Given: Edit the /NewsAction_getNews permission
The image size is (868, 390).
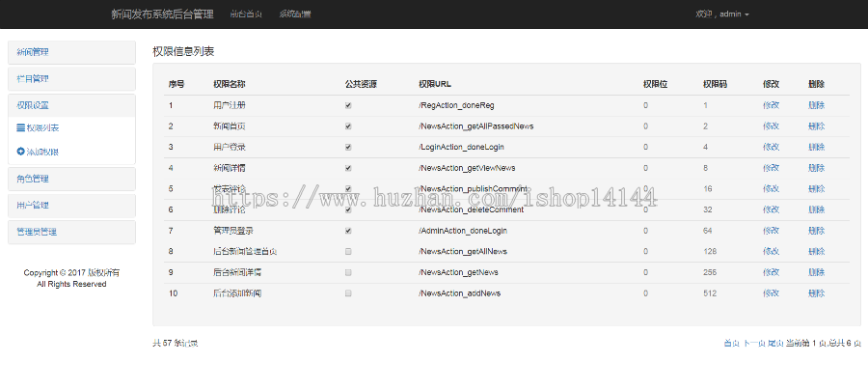Looking at the screenshot, I should 772,272.
